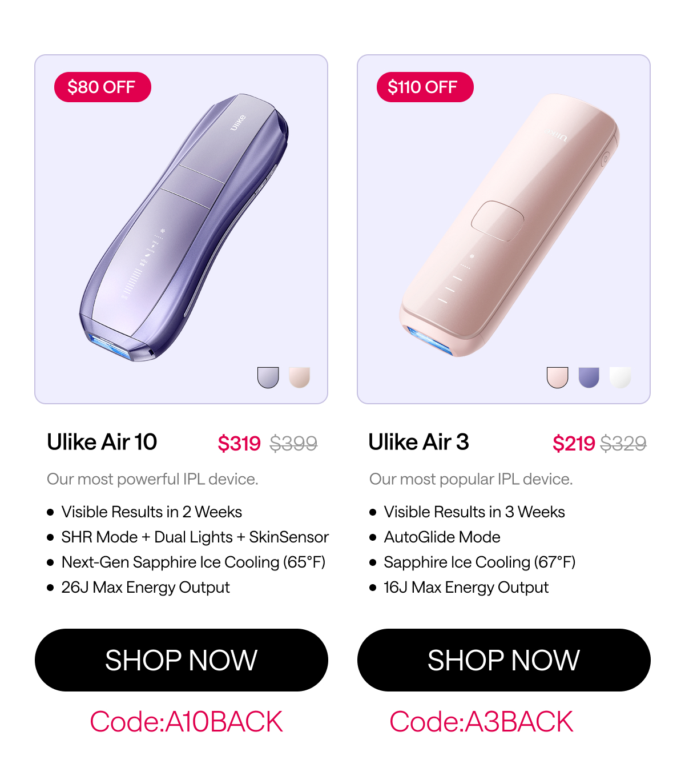Pick the pink swatch for Ulike Air 3
Screen dimensions: 685x784
point(557,377)
